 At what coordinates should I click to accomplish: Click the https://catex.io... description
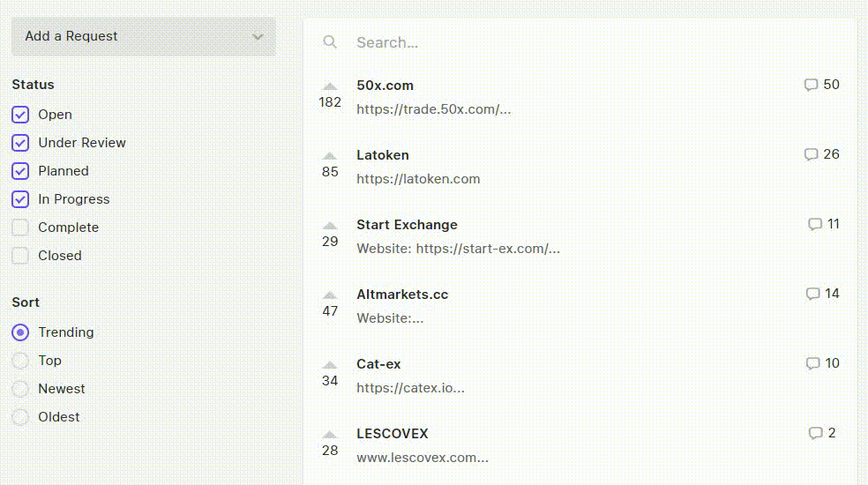(x=410, y=388)
